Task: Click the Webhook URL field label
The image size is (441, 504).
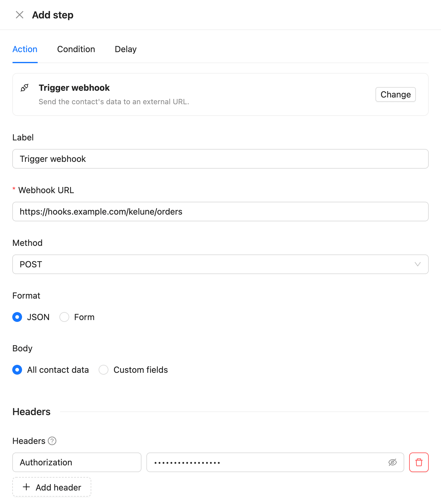Action: tap(46, 190)
